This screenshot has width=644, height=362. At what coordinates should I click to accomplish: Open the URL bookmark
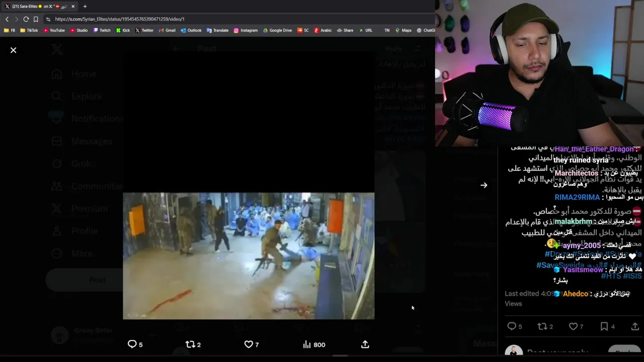coord(366,30)
